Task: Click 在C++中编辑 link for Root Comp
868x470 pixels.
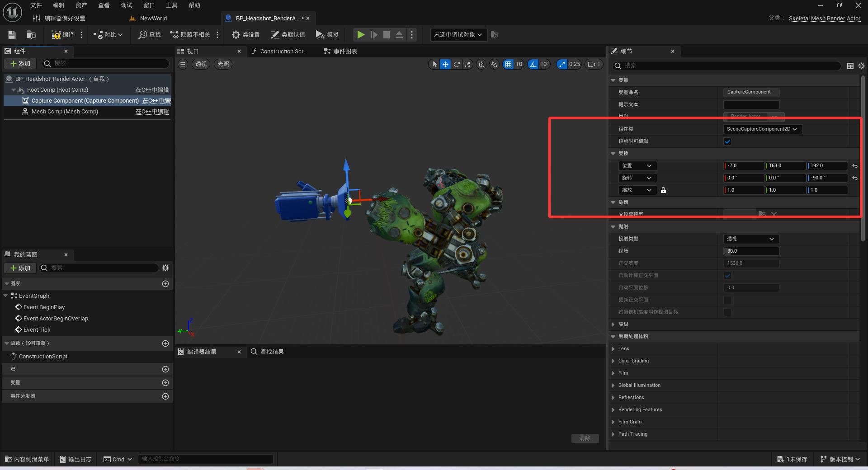Action: click(152, 90)
